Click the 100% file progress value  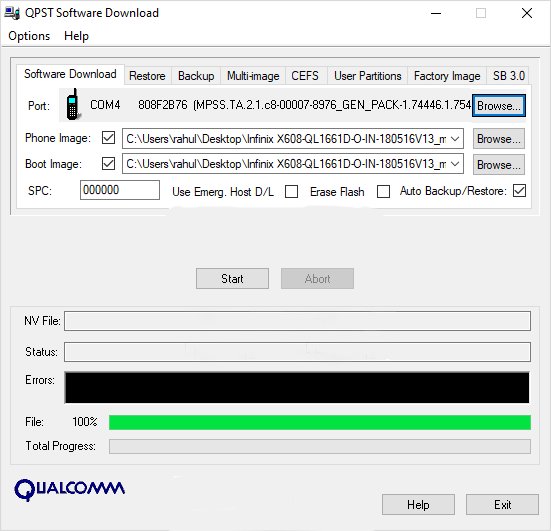pos(85,422)
